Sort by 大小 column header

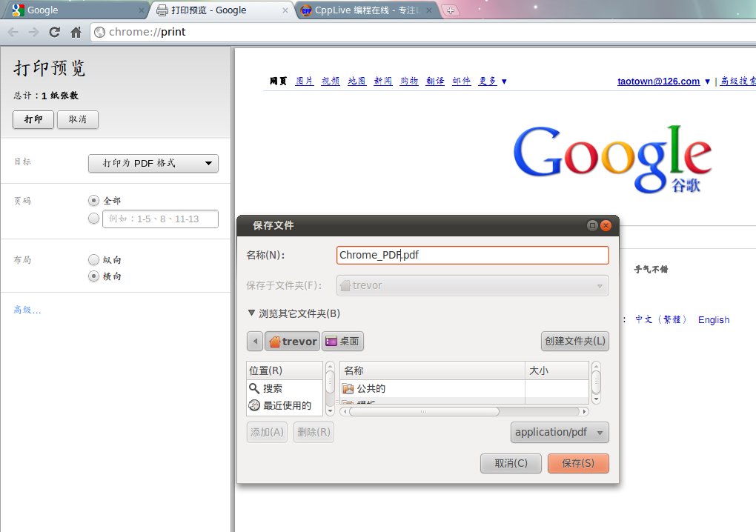tap(557, 370)
